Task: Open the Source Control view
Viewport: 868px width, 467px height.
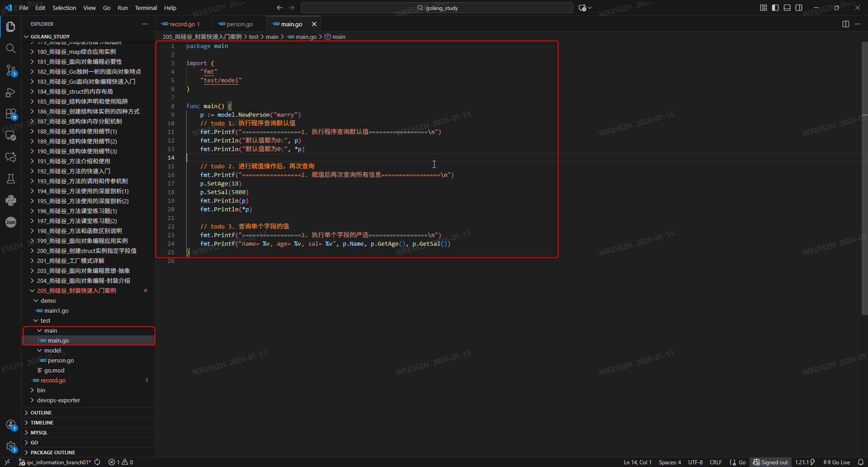Action: point(11,70)
